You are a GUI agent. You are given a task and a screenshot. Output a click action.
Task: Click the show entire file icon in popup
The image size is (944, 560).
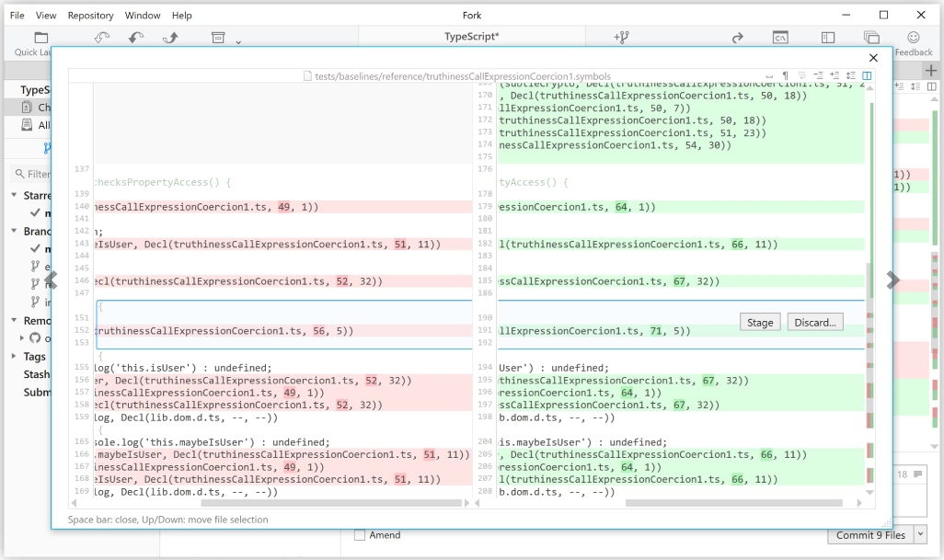tap(849, 75)
